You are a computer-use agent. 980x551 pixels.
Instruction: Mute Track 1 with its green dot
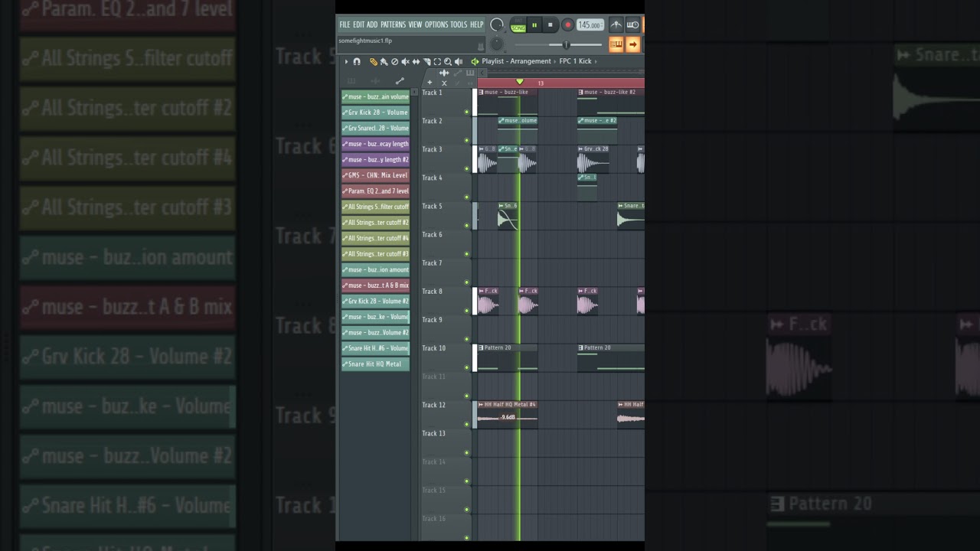[x=466, y=112]
